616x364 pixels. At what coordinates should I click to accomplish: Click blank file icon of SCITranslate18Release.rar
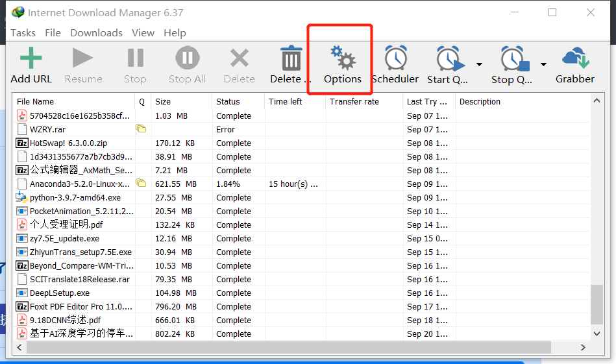22,279
